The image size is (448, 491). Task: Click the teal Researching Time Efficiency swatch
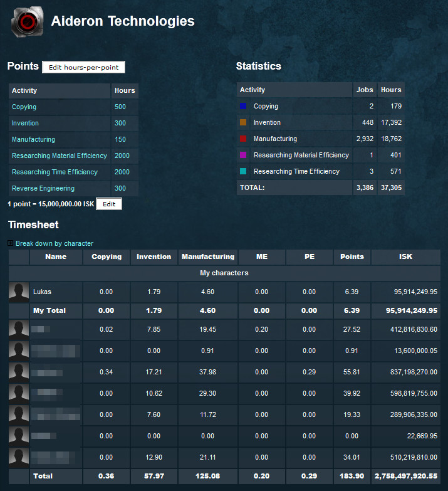243,171
